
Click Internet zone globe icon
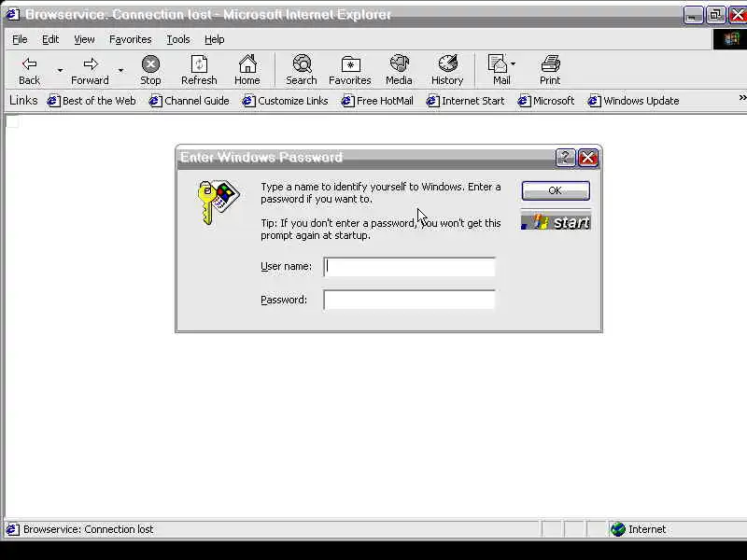pos(618,529)
